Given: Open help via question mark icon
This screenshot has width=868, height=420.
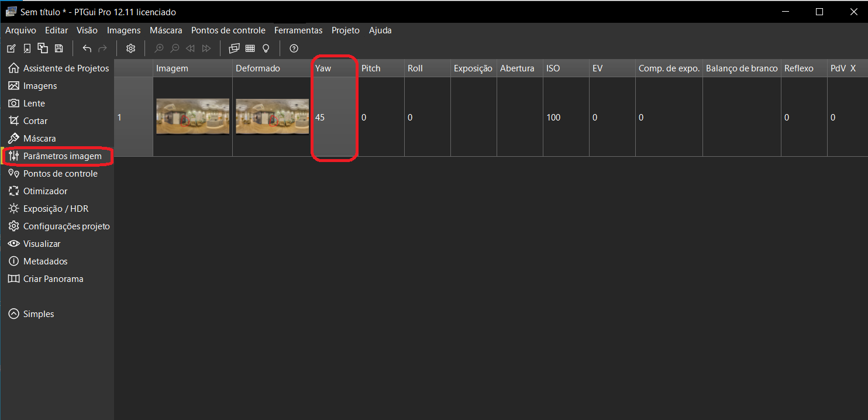Looking at the screenshot, I should tap(294, 49).
